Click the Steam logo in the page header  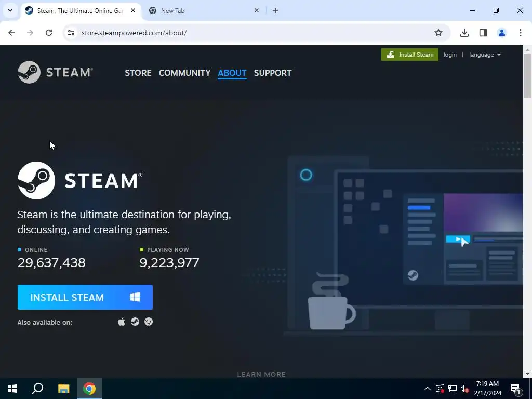(55, 72)
